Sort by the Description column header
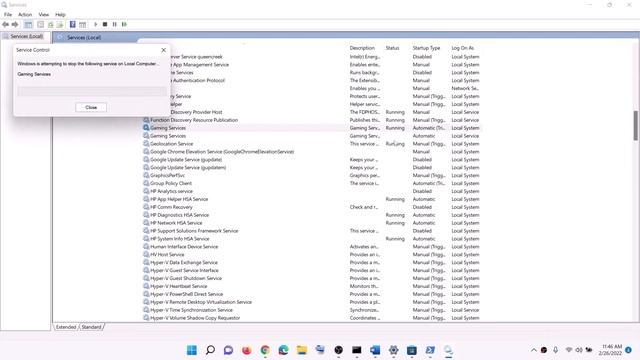Image resolution: width=640 pixels, height=360 pixels. pyautogui.click(x=362, y=48)
